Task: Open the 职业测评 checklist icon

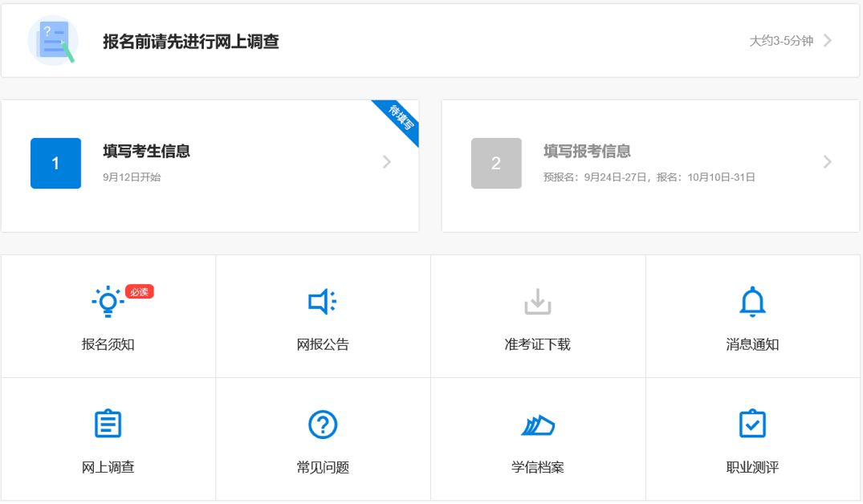Action: [x=752, y=424]
